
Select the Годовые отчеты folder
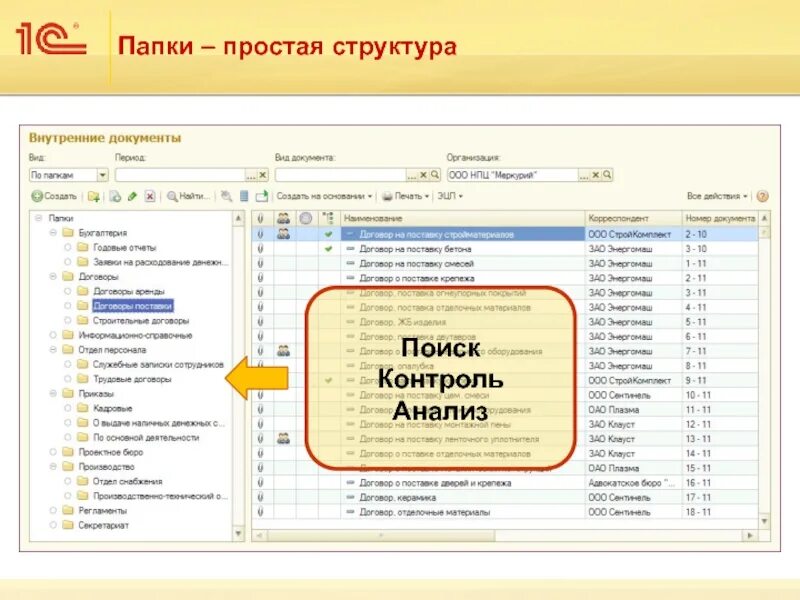[x=124, y=247]
